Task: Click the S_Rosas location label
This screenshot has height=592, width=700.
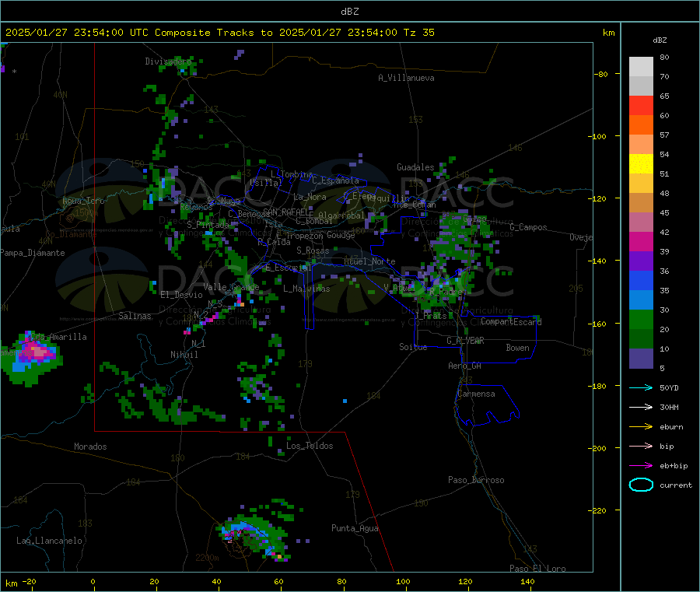Action: (x=313, y=251)
